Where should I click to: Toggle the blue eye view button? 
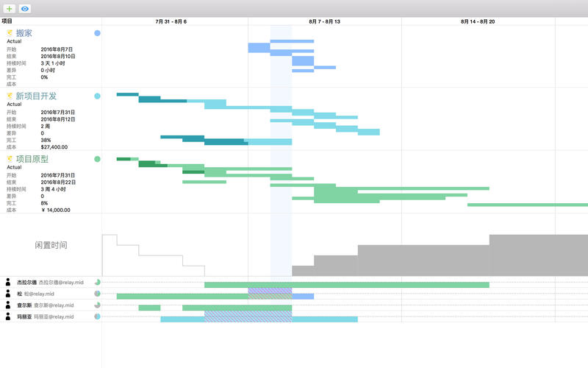click(x=25, y=8)
